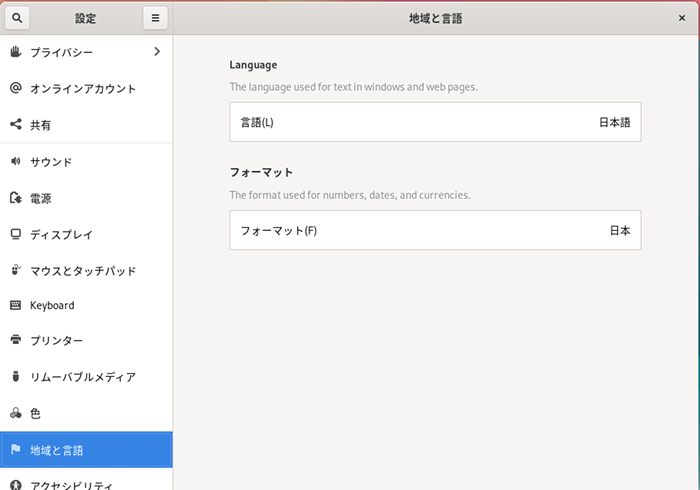Click the power battery icon
700x490 pixels.
click(15, 198)
